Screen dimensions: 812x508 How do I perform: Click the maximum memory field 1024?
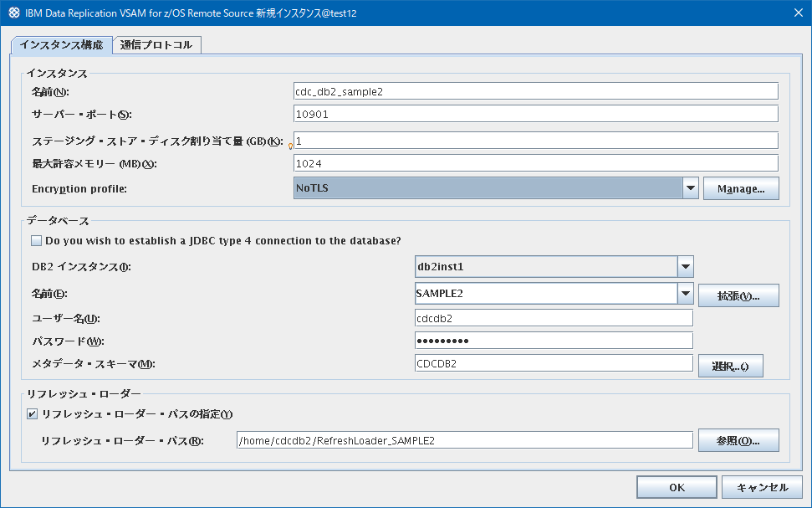click(x=536, y=163)
